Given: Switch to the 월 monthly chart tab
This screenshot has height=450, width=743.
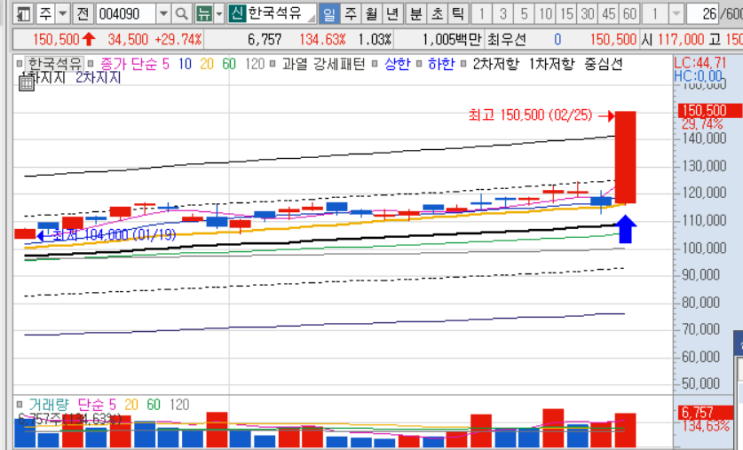Looking at the screenshot, I should pos(372,14).
